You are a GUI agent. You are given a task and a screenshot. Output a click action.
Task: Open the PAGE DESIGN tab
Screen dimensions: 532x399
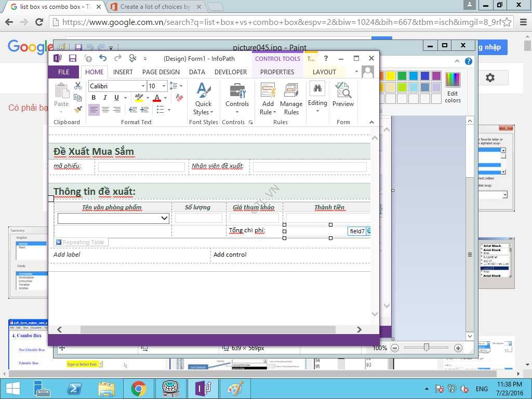click(x=161, y=72)
